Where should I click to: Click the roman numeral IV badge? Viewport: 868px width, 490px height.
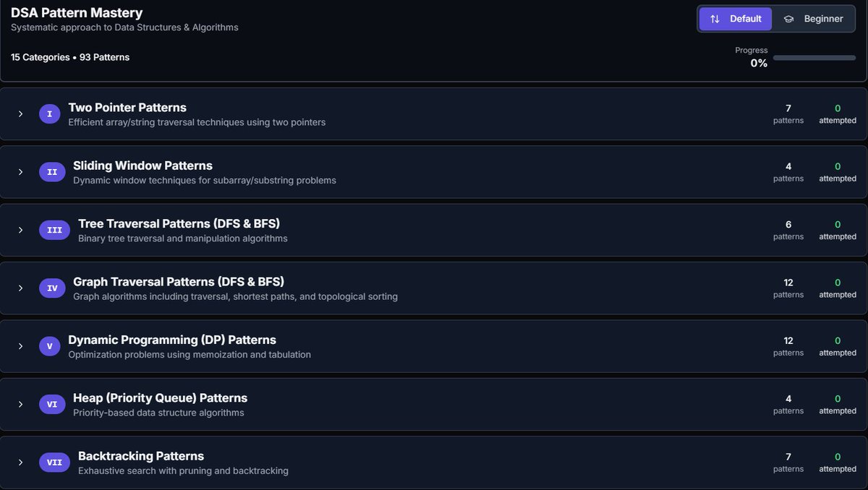tap(52, 288)
